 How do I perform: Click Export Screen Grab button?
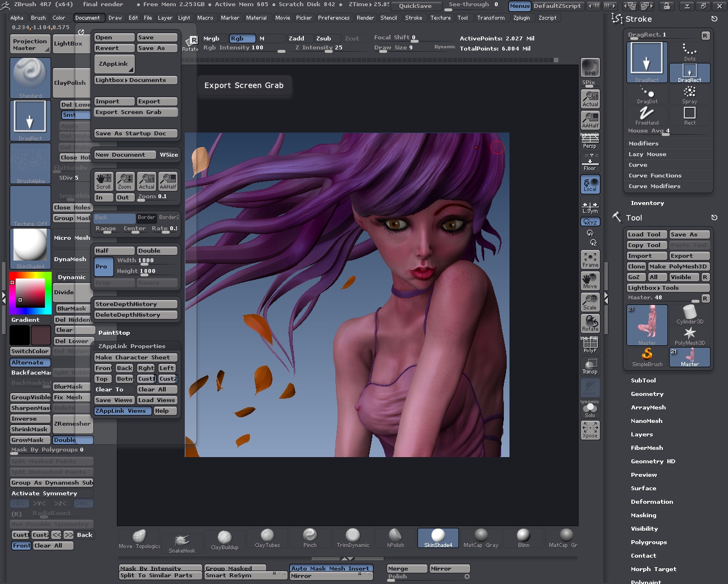(x=136, y=112)
